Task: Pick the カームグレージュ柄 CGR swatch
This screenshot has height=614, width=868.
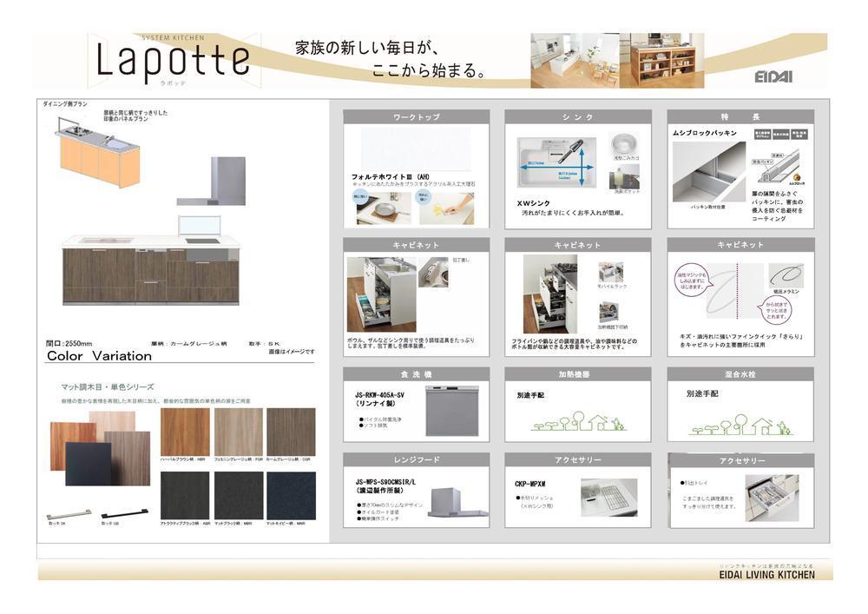Action: point(291,432)
